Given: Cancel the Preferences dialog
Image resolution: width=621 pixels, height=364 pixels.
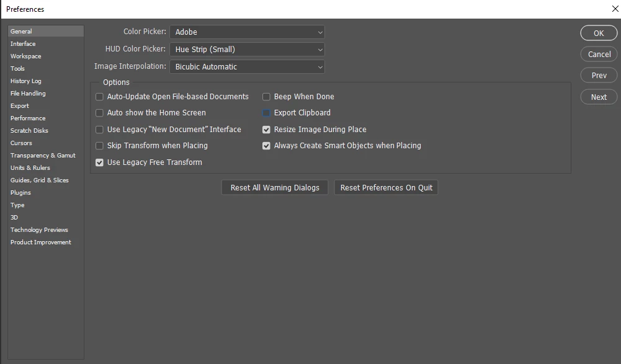Looking at the screenshot, I should (599, 55).
